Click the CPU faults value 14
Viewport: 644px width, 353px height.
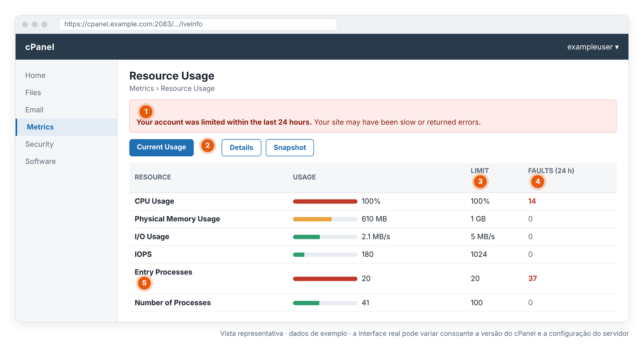click(532, 201)
